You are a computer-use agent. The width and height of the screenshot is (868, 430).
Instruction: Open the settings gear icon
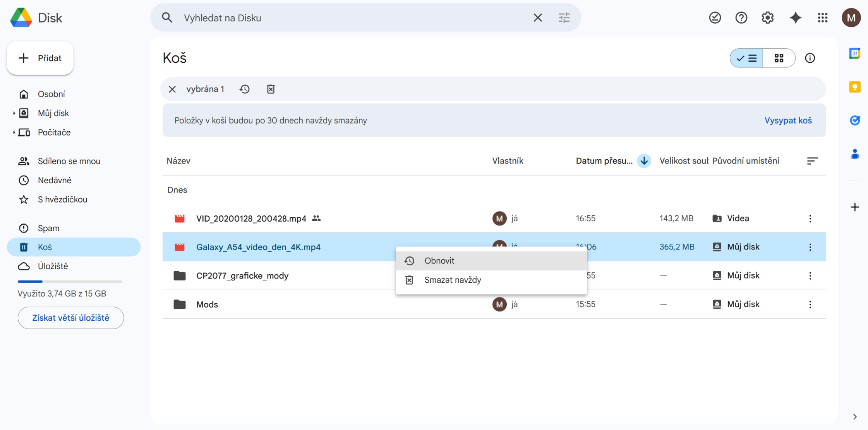767,18
